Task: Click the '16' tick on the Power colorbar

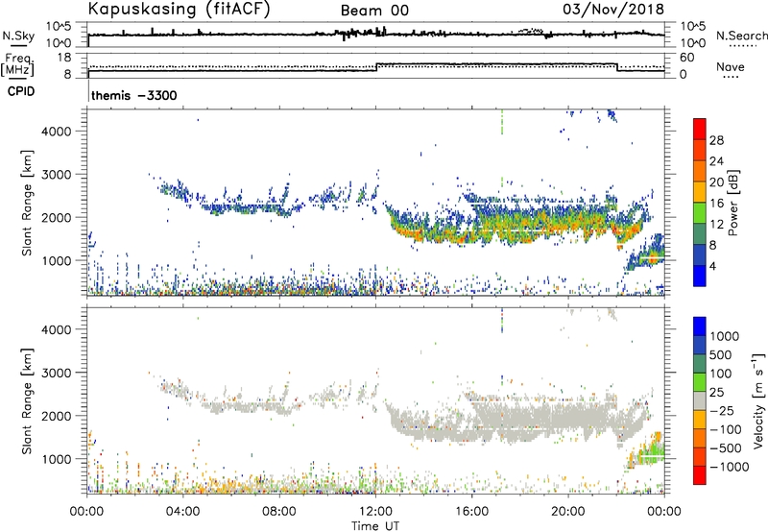Action: (716, 204)
